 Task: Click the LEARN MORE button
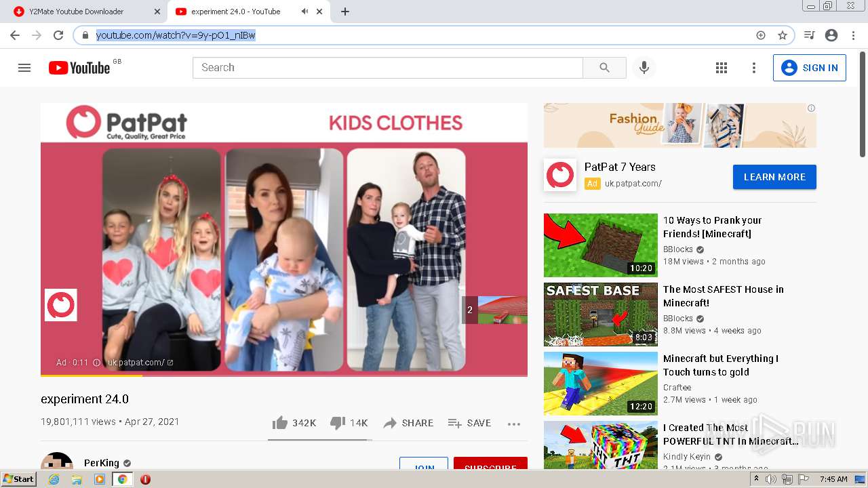(774, 177)
